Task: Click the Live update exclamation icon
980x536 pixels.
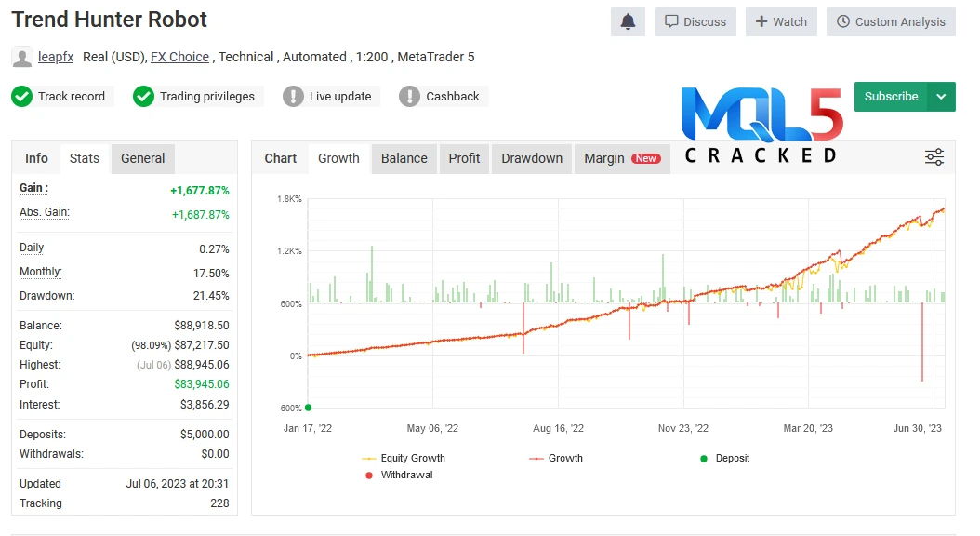Action: click(293, 97)
